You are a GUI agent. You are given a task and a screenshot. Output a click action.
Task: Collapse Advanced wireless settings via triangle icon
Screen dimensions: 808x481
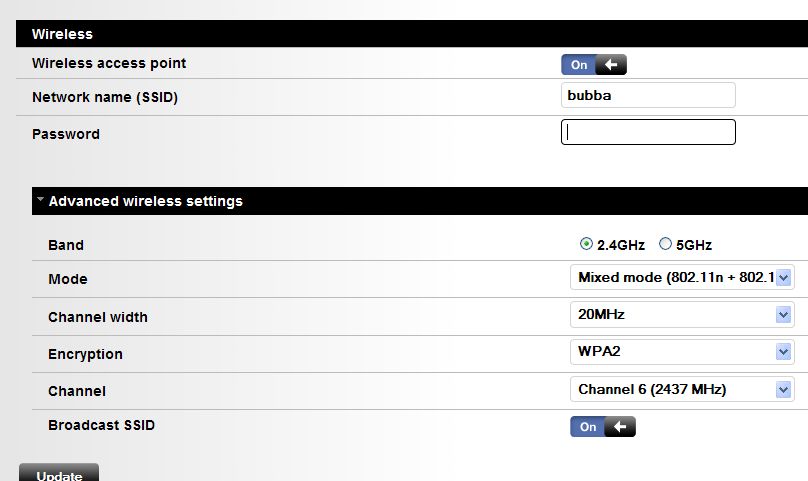tap(40, 200)
